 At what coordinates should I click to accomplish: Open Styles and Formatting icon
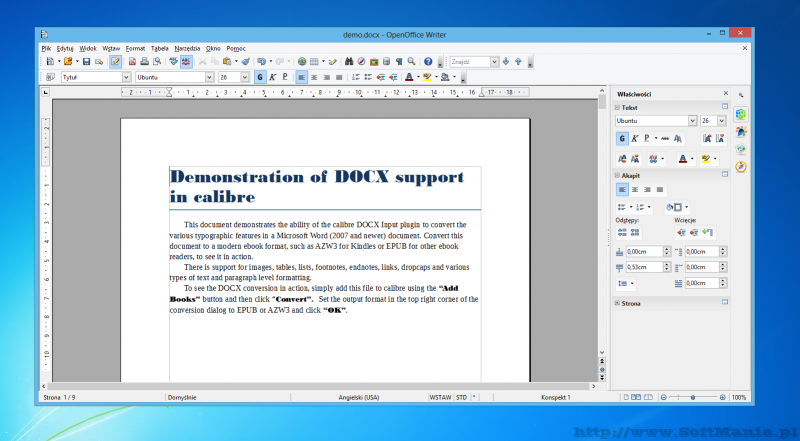[50, 77]
